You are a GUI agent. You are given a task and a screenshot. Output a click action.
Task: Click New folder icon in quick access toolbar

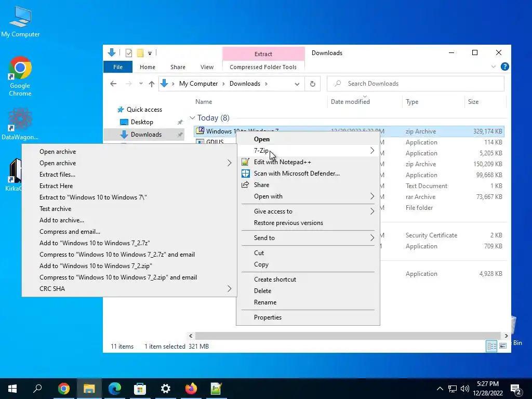140,53
